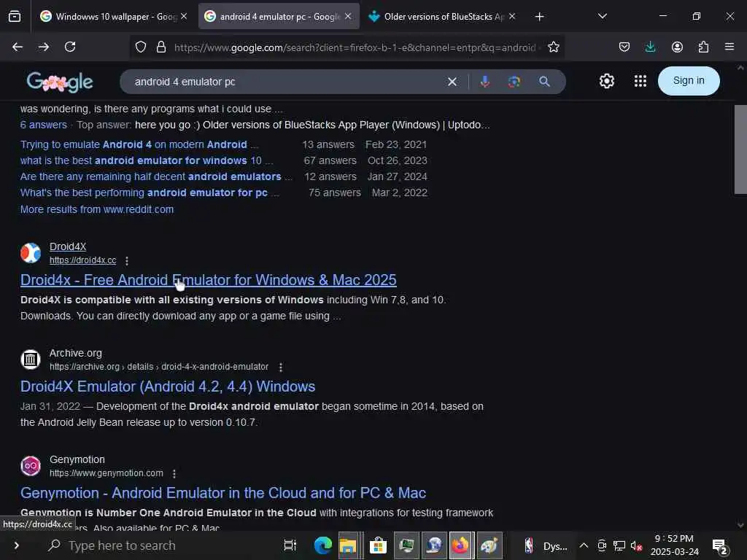Open more options for Droid4X result
This screenshot has width=747, height=560.
[127, 261]
